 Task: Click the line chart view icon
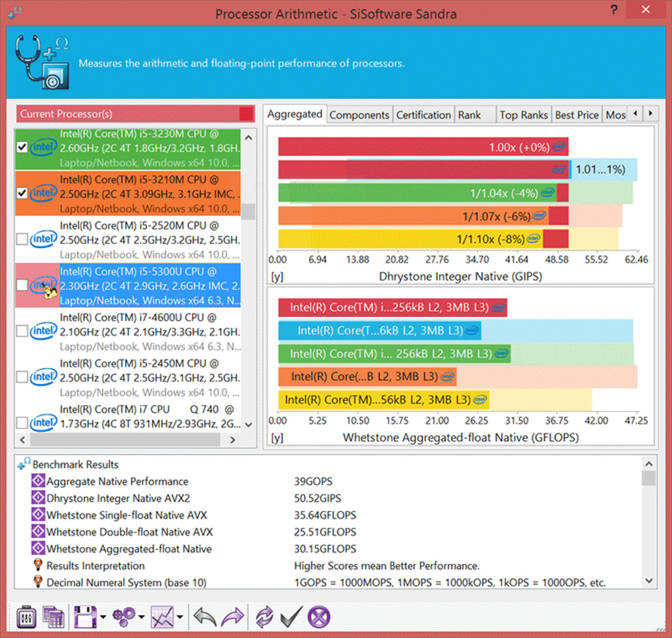click(x=162, y=617)
